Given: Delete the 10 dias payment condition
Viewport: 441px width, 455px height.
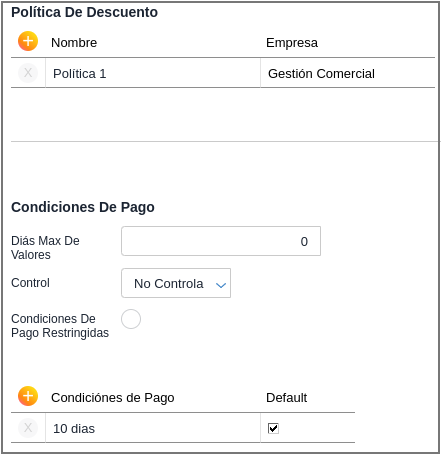Looking at the screenshot, I should pos(28,428).
